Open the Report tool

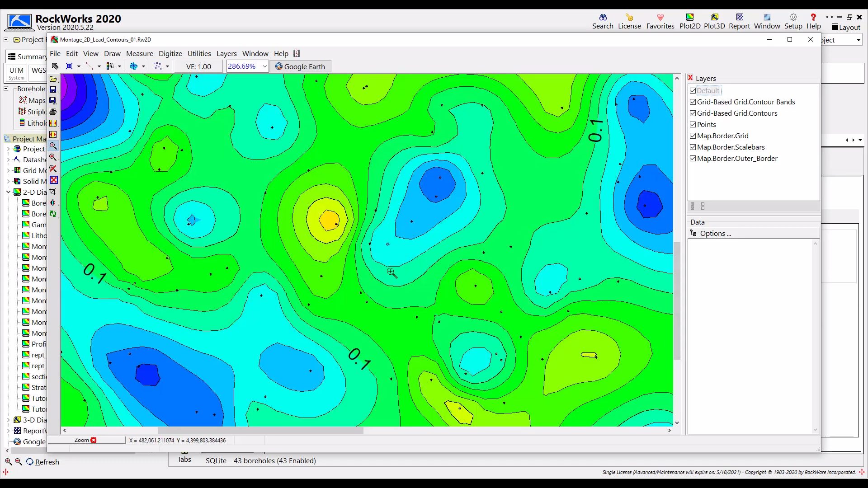[x=739, y=21]
